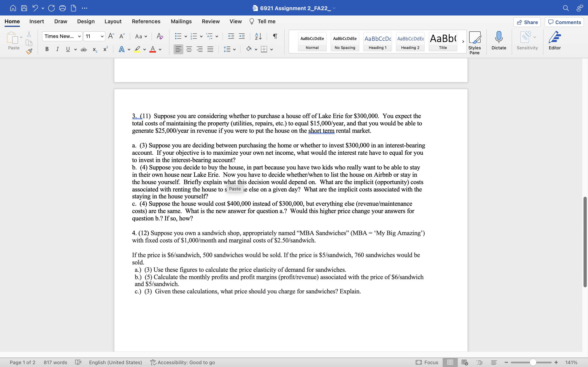This screenshot has width=588, height=367.
Task: Click the Sort A-Z icon
Action: (x=258, y=36)
